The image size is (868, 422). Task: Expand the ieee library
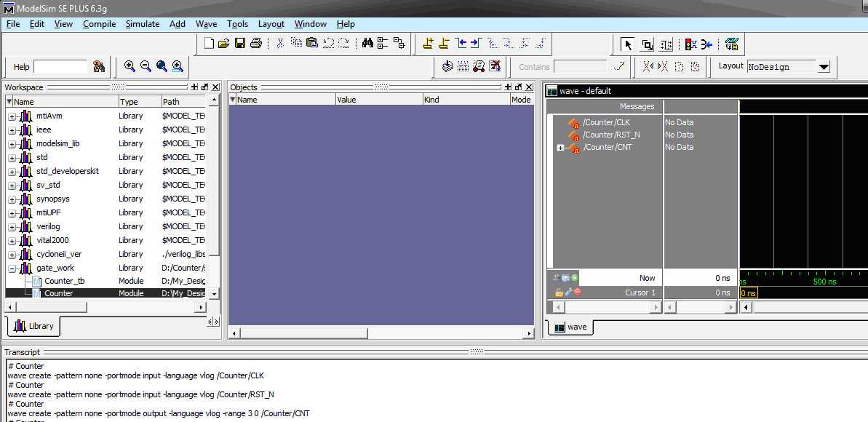[x=12, y=130]
